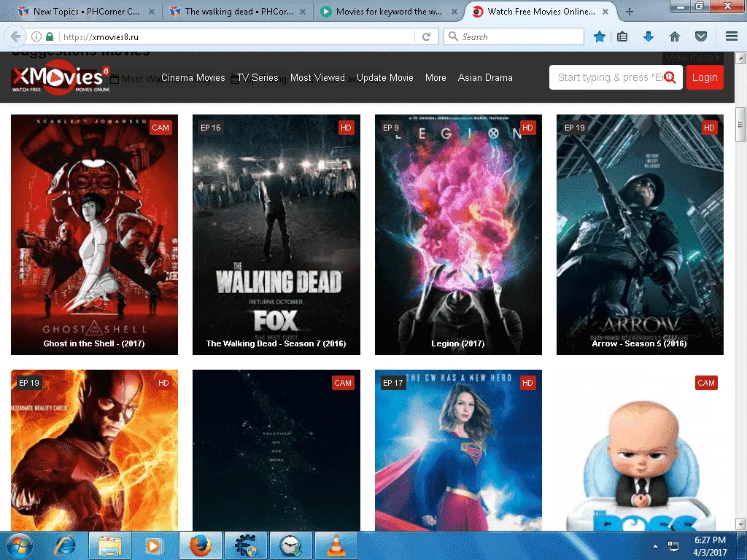
Task: Click Ghost in the Shell - (2017) title
Action: (x=94, y=343)
